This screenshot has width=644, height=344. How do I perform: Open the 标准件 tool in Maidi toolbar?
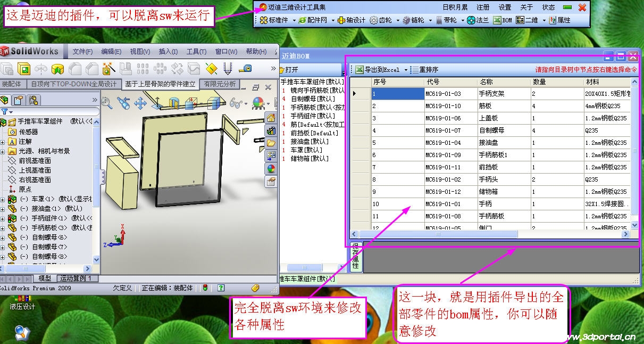275,20
